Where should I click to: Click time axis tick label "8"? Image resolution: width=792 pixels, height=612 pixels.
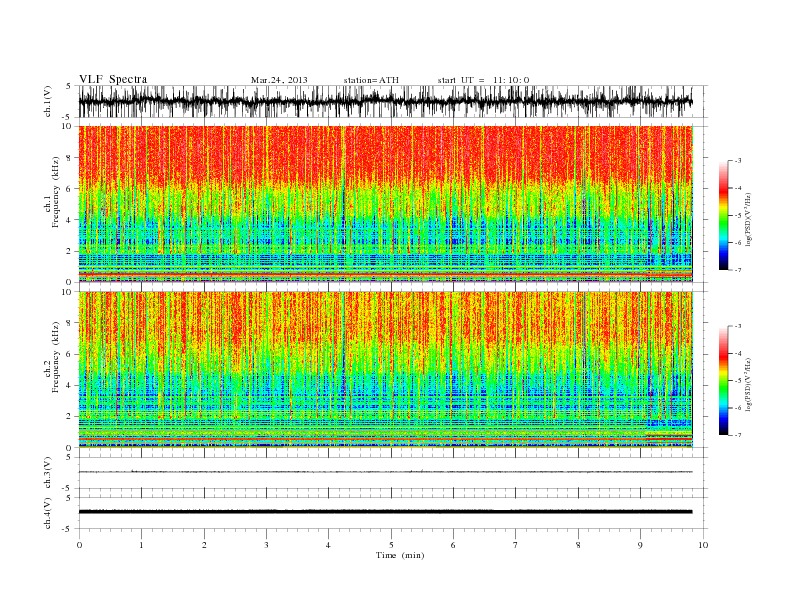(578, 545)
